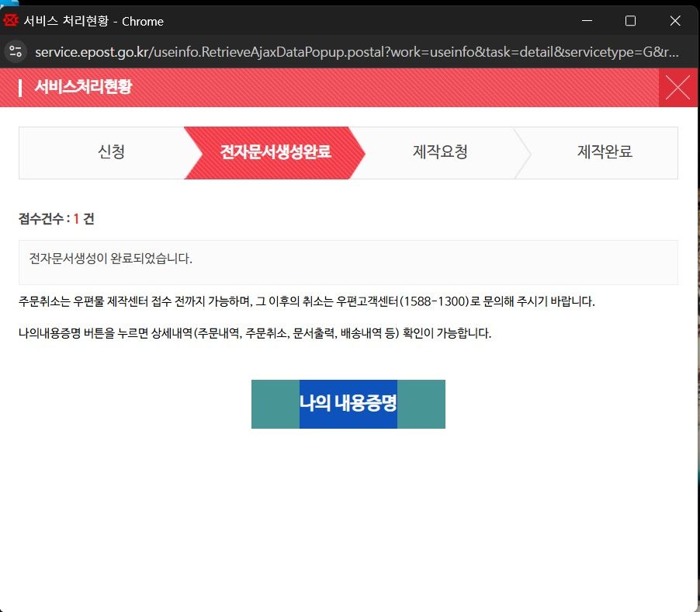Close the Chrome window from the title bar
700x612 pixels.
coord(674,21)
